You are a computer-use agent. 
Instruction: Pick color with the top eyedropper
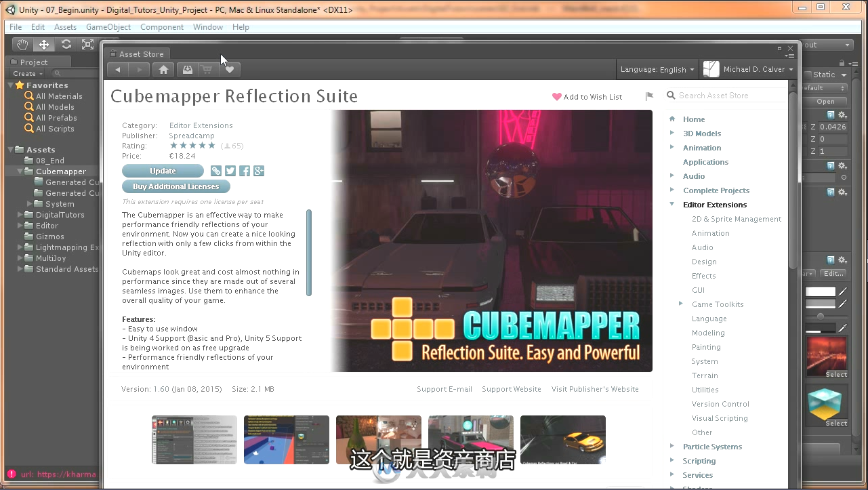click(843, 291)
